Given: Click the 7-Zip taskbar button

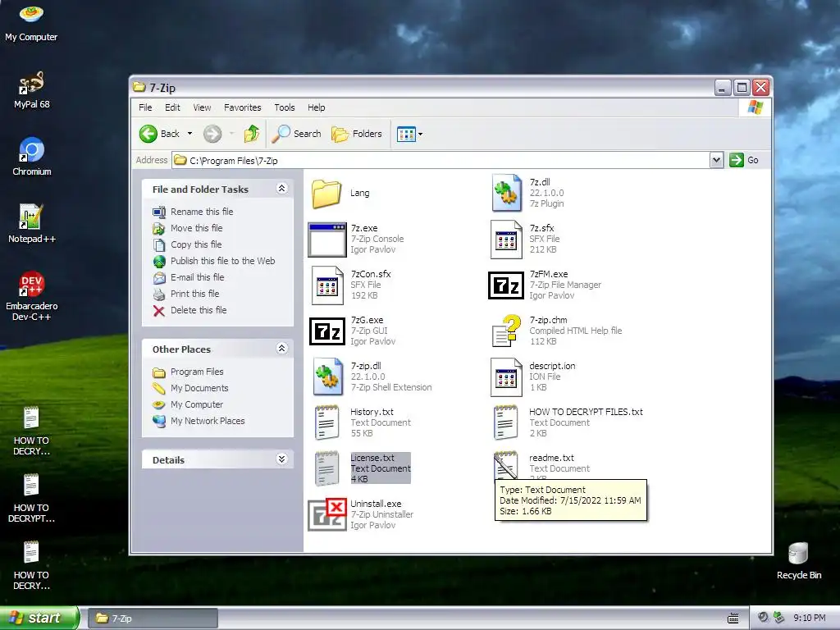Looking at the screenshot, I should point(152,619).
